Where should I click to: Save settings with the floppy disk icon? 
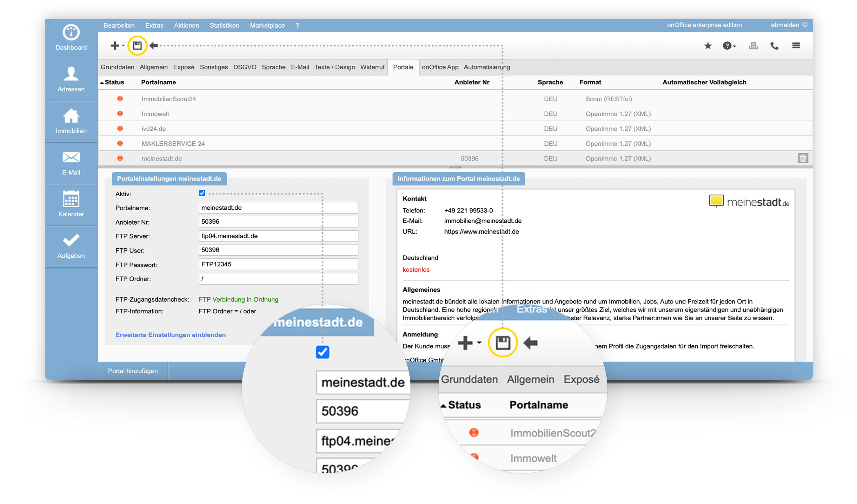point(137,46)
